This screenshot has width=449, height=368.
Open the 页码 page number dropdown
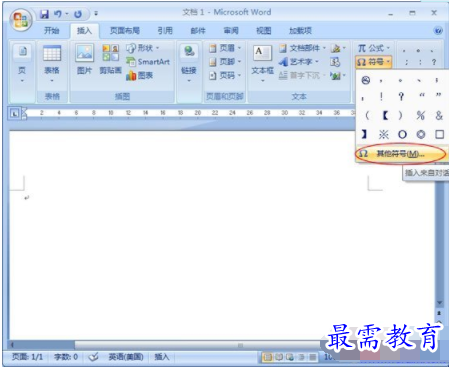point(225,76)
